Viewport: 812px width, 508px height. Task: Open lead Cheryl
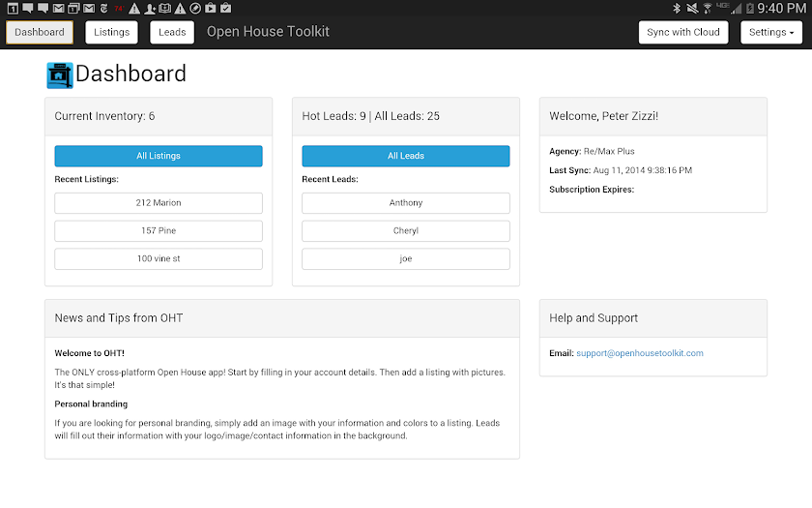tap(405, 231)
